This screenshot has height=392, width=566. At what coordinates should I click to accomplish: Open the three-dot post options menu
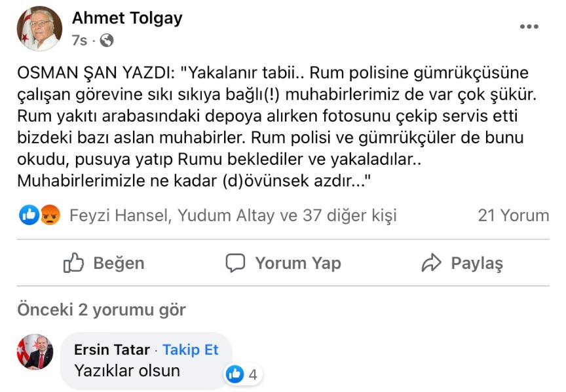(529, 27)
